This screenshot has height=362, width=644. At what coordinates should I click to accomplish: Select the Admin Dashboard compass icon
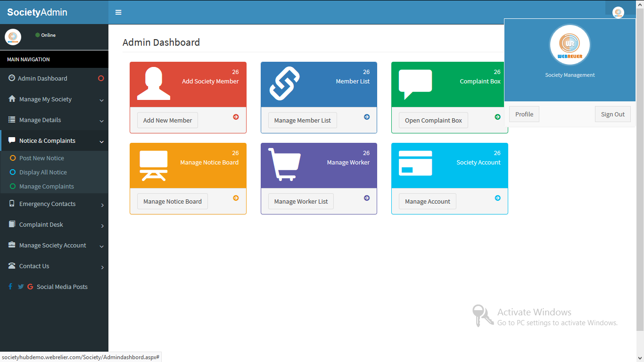click(10, 78)
